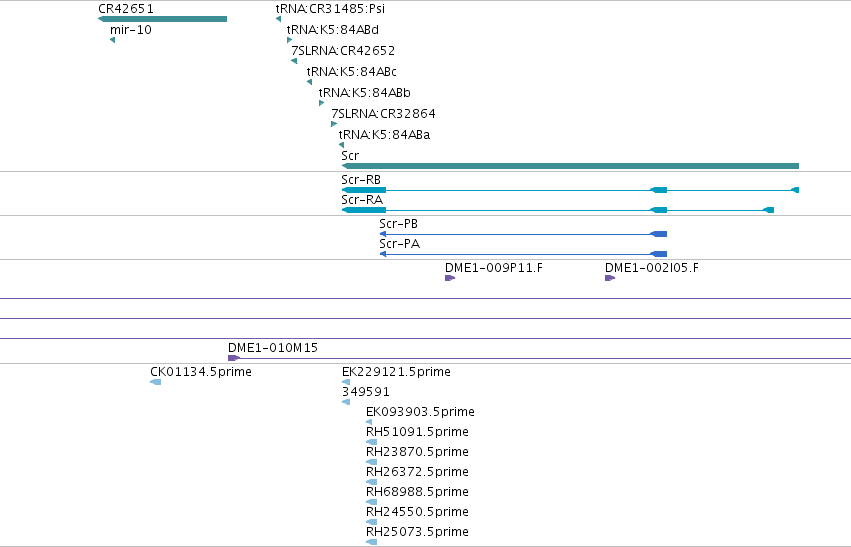Click the RH26372.5prime EST glyph
The height and width of the screenshot is (547, 851).
click(371, 482)
